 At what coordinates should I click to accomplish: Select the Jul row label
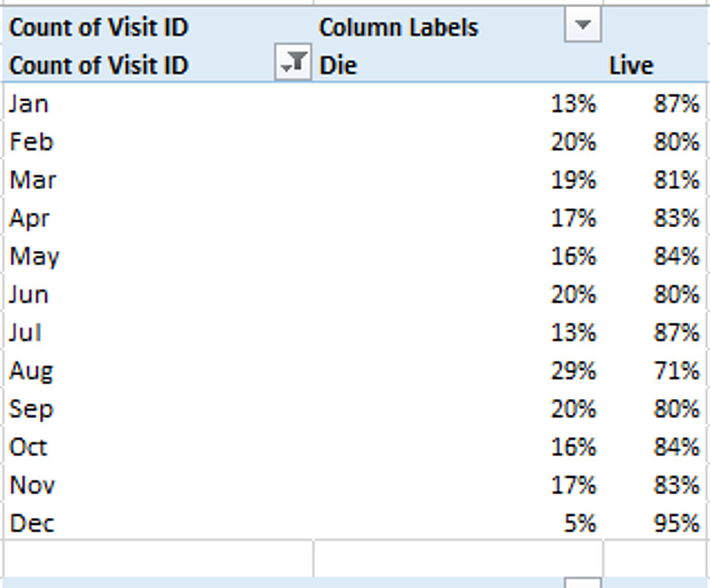coord(26,333)
